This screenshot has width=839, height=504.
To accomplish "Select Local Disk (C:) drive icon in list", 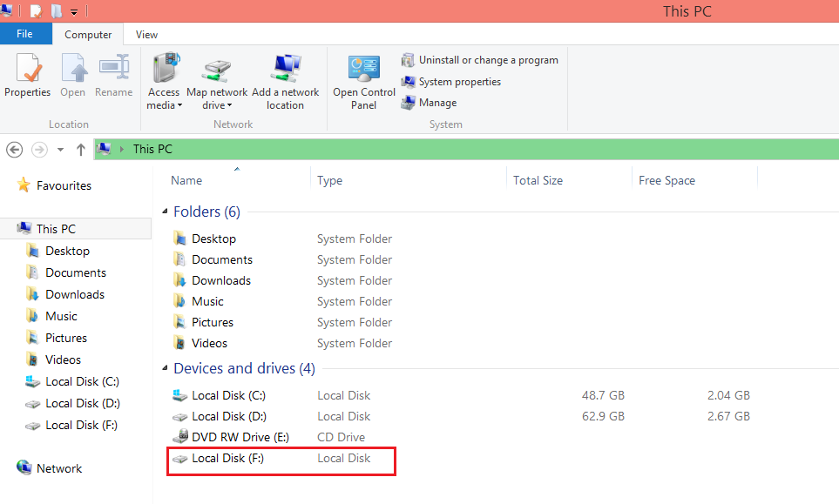I will point(179,395).
